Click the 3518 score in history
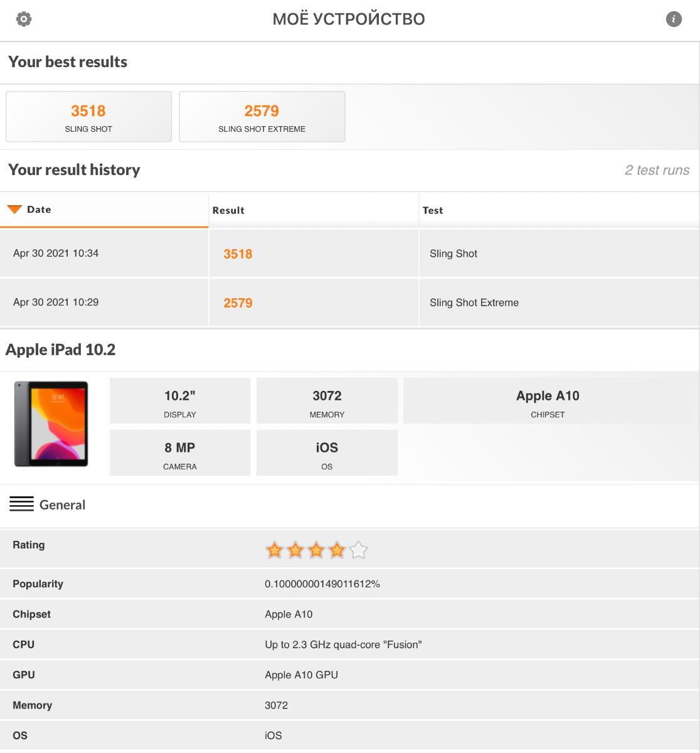The image size is (700, 753). pos(238,254)
